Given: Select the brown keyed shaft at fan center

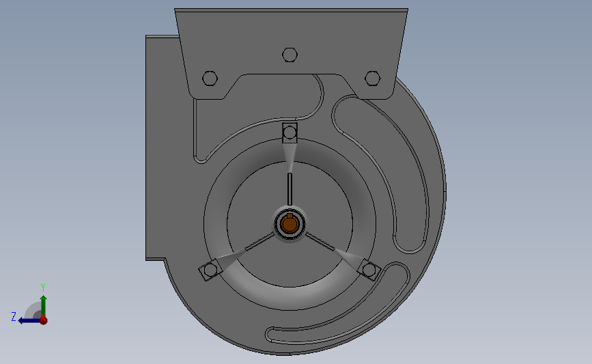Looking at the screenshot, I should (290, 224).
